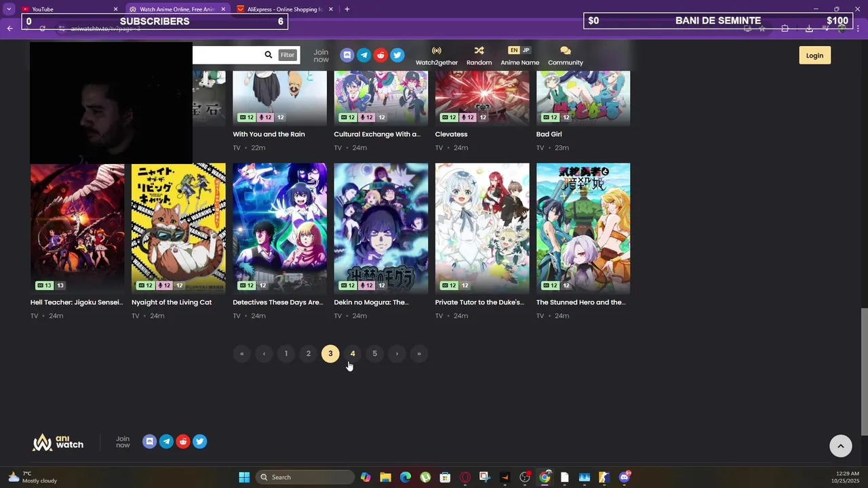Open the Bad Girl title link
This screenshot has width=868, height=488.
pyautogui.click(x=549, y=134)
